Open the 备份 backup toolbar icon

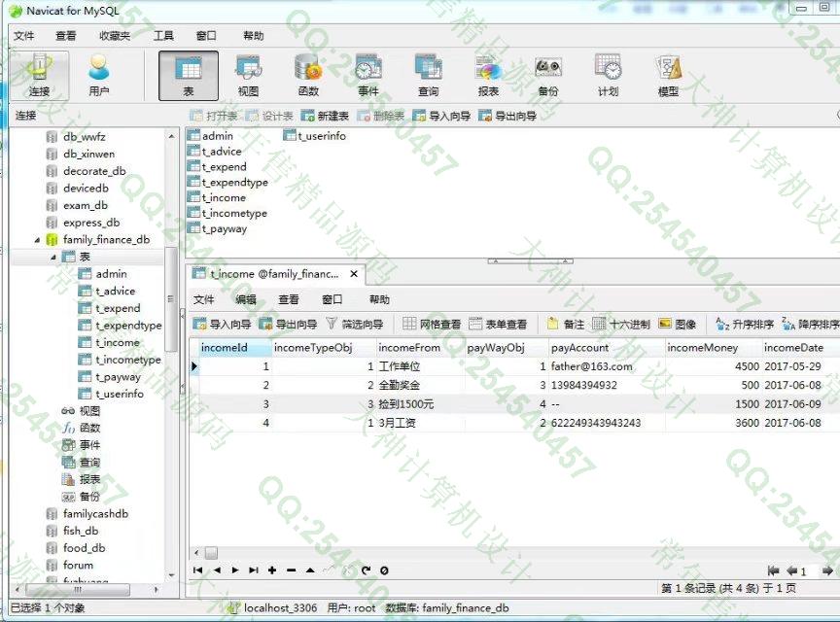click(x=548, y=76)
